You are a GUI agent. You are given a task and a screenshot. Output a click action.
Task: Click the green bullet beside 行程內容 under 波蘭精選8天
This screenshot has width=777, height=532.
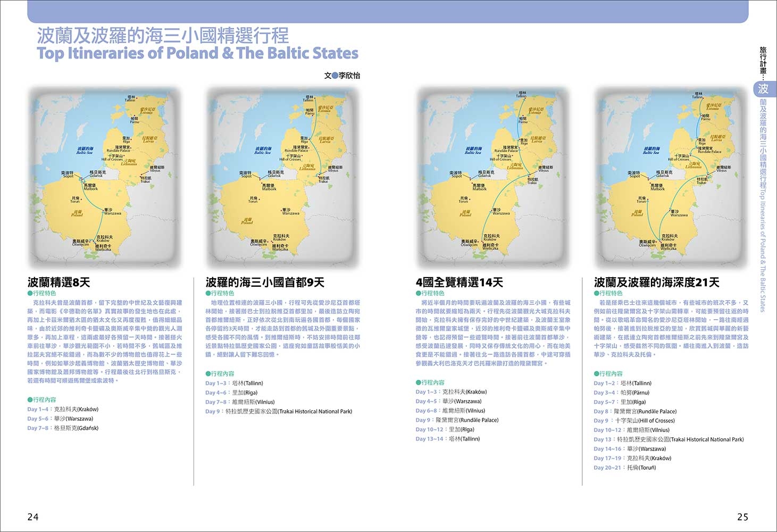(30, 400)
